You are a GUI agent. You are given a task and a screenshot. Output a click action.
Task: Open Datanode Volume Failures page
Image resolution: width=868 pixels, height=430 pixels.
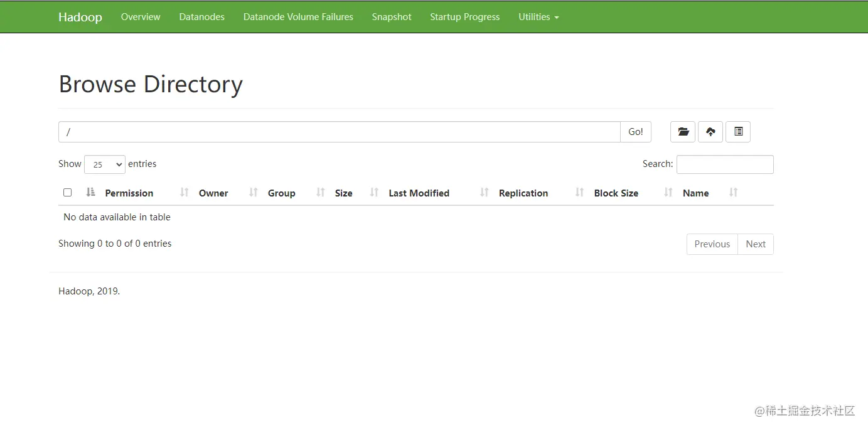(x=298, y=17)
